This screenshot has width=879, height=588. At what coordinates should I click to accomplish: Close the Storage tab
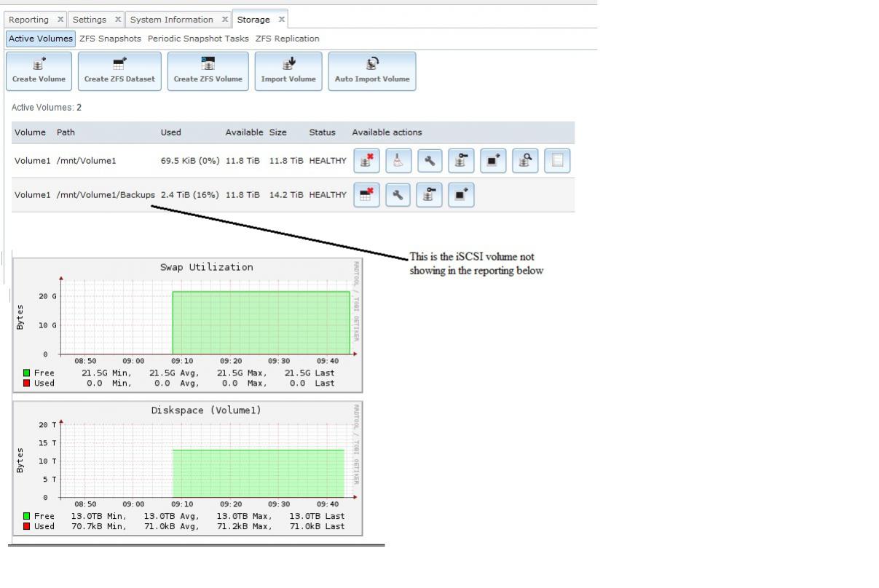(281, 20)
